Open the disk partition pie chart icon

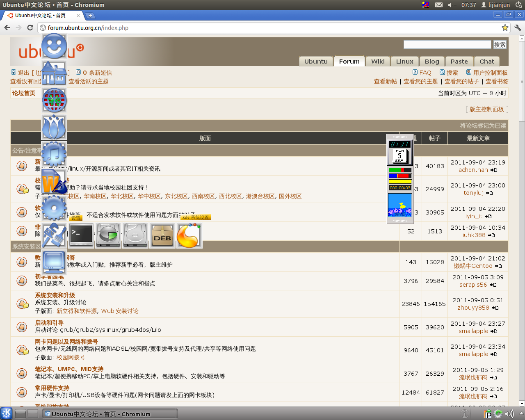(108, 235)
